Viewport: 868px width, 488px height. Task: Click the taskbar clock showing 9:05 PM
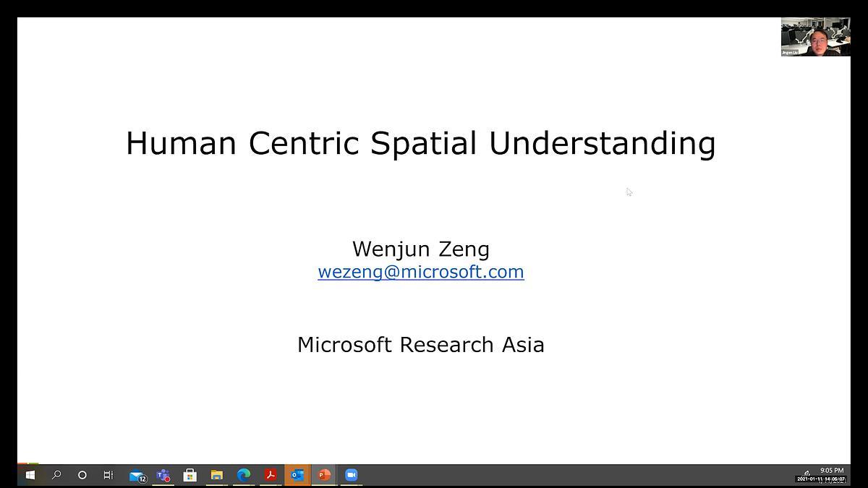pos(832,471)
